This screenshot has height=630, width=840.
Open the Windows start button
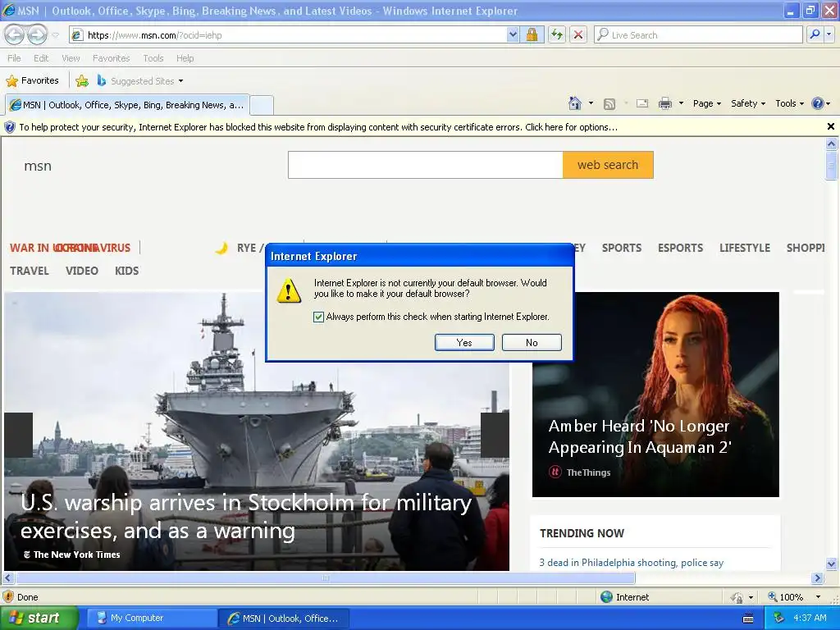click(x=39, y=619)
